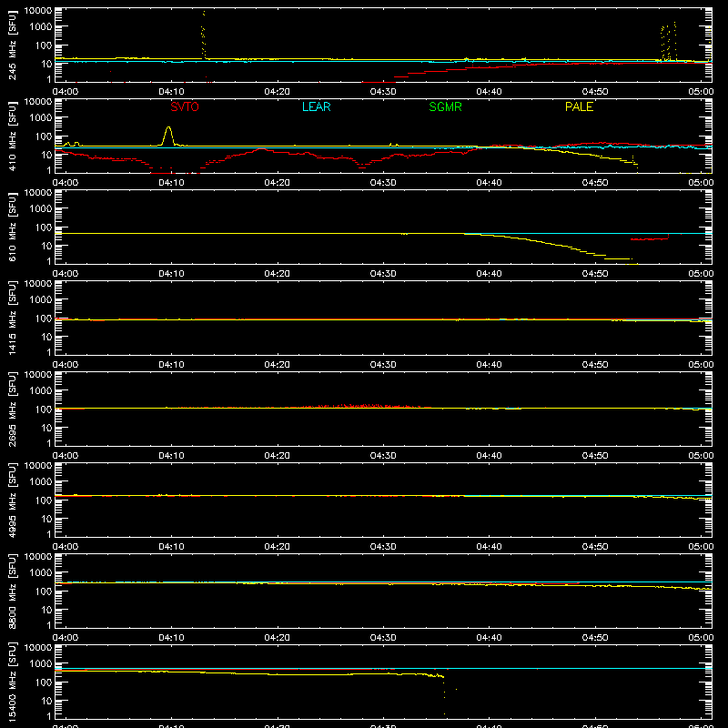Select the 245 MHz [SFU] axis label
The image size is (728, 728).
[12, 45]
